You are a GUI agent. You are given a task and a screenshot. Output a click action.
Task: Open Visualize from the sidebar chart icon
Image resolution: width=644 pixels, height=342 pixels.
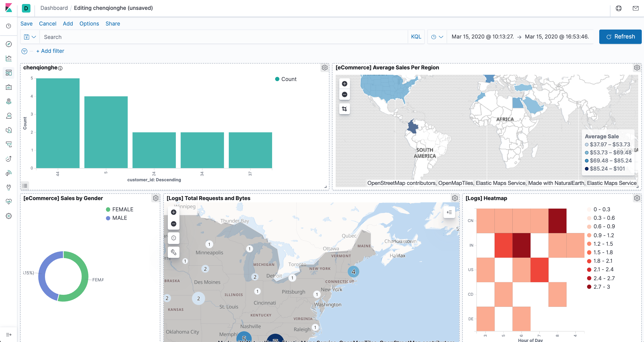click(x=9, y=58)
